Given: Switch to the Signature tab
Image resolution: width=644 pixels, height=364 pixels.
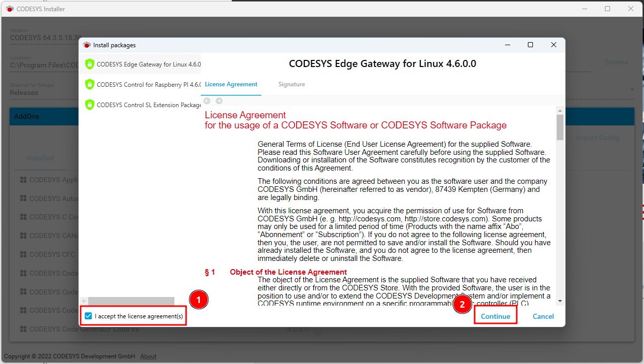Looking at the screenshot, I should pos(292,84).
